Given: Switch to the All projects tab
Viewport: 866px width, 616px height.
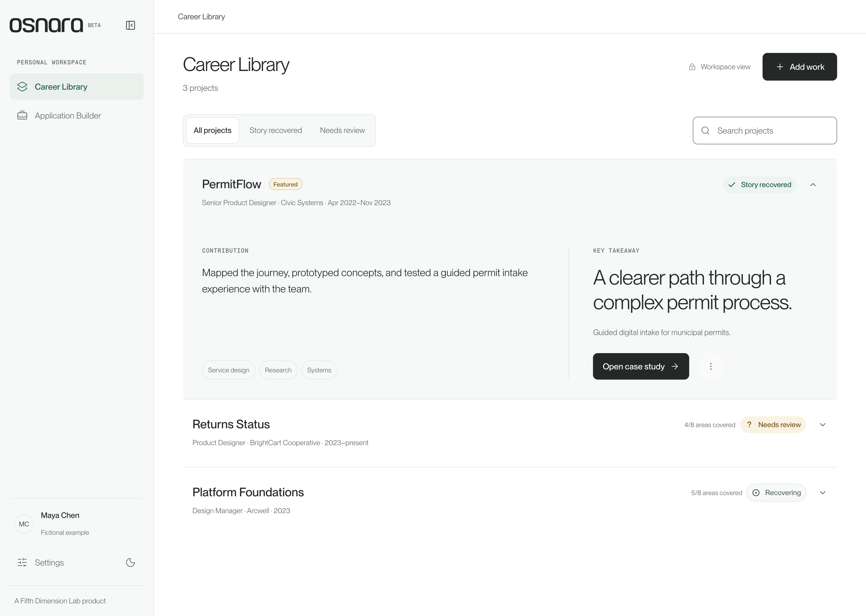Looking at the screenshot, I should pos(212,131).
